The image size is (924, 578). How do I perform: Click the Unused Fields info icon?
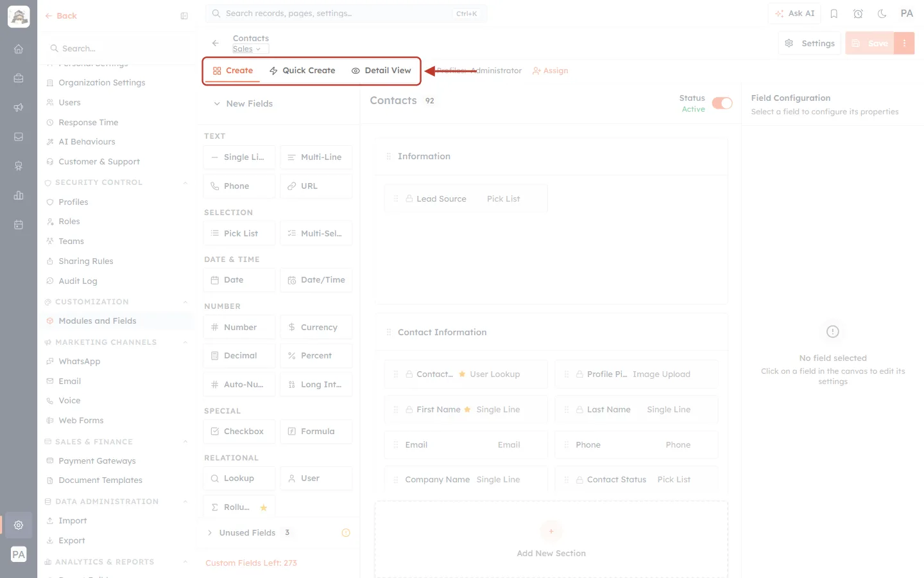pyautogui.click(x=346, y=532)
